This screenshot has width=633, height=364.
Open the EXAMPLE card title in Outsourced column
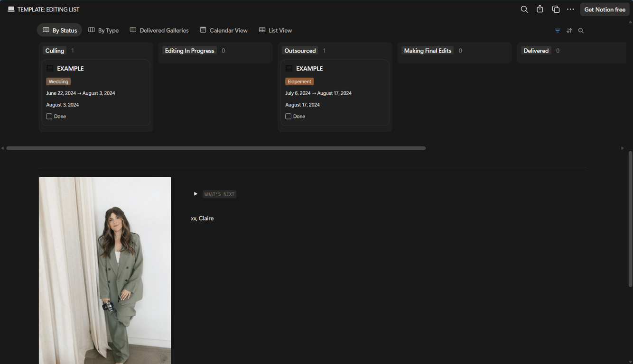point(309,69)
